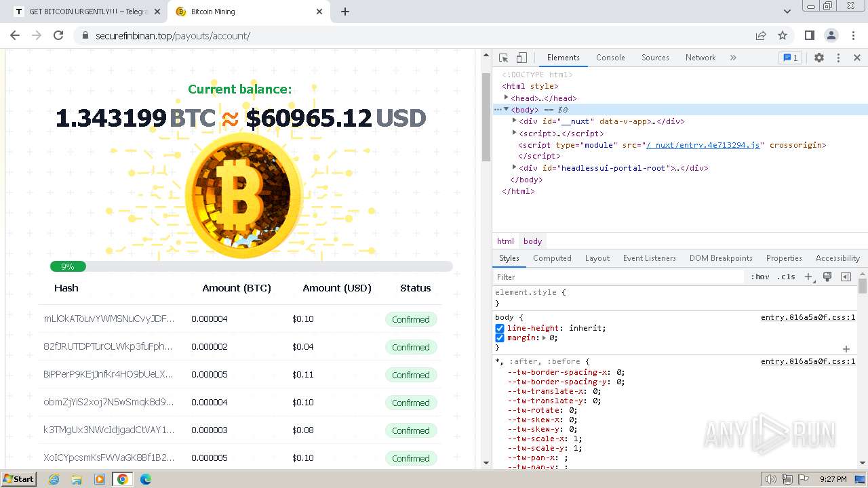Toggle computed styles sidebar icon
868x488 pixels.
click(x=846, y=277)
